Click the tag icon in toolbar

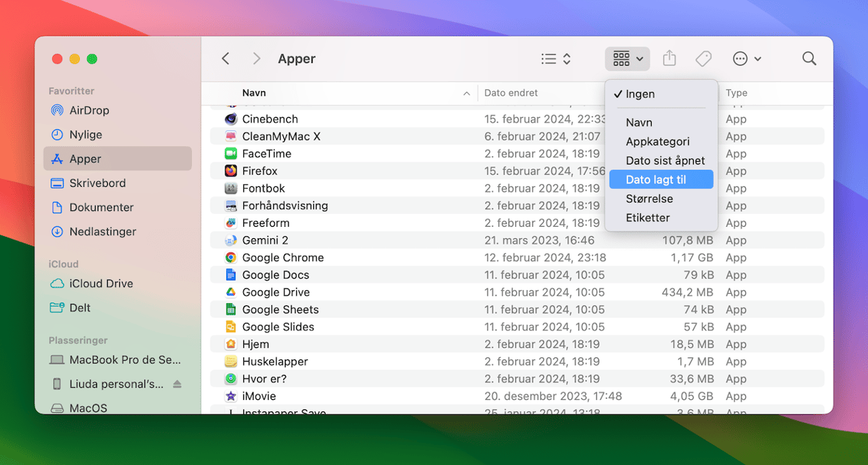tap(704, 58)
